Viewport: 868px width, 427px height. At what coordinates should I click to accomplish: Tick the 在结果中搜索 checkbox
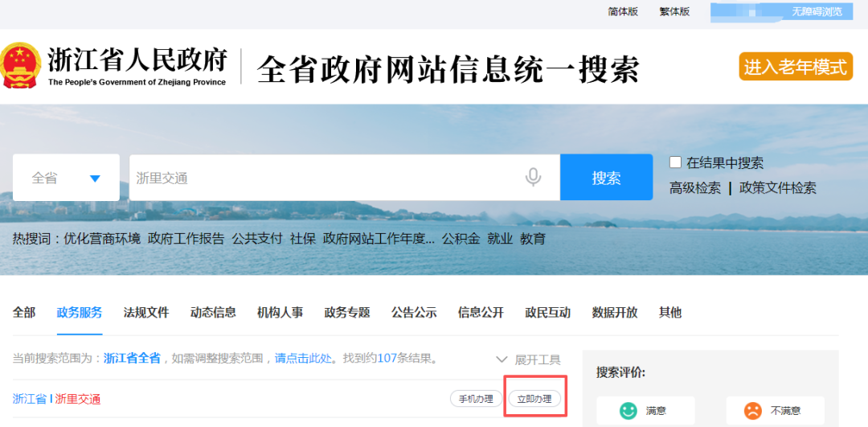(x=675, y=162)
